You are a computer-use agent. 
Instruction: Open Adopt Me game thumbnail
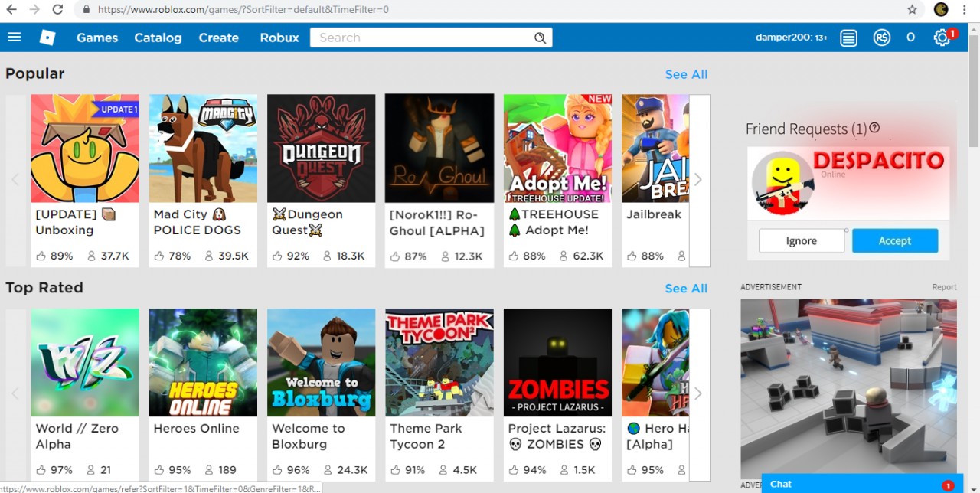point(557,149)
